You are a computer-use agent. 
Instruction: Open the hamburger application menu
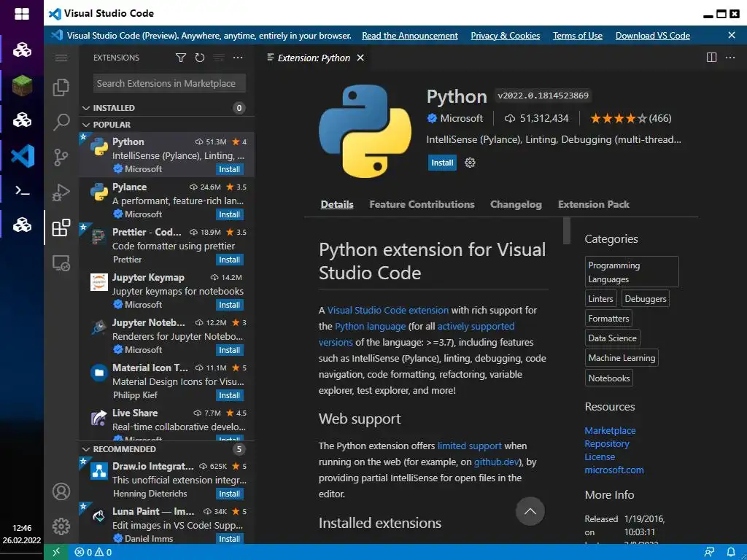coord(61,58)
